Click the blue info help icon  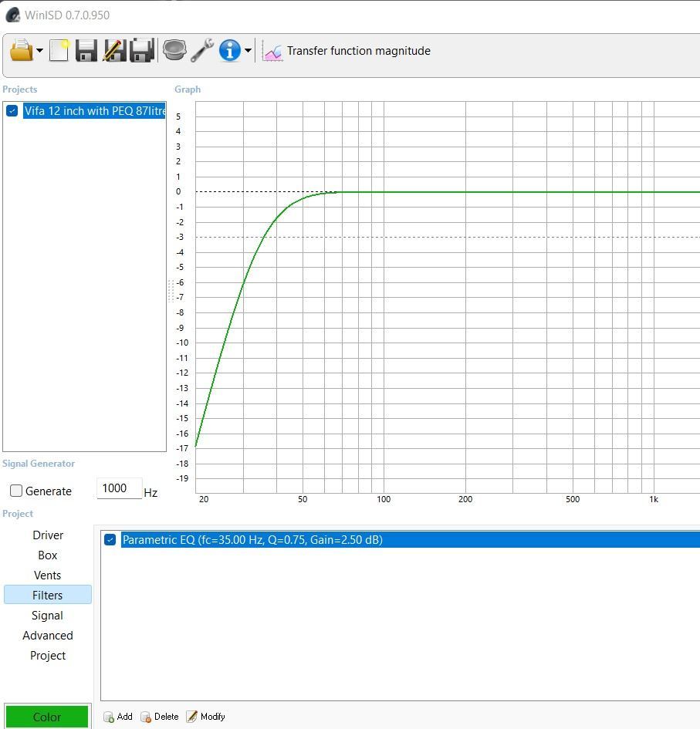coord(230,50)
